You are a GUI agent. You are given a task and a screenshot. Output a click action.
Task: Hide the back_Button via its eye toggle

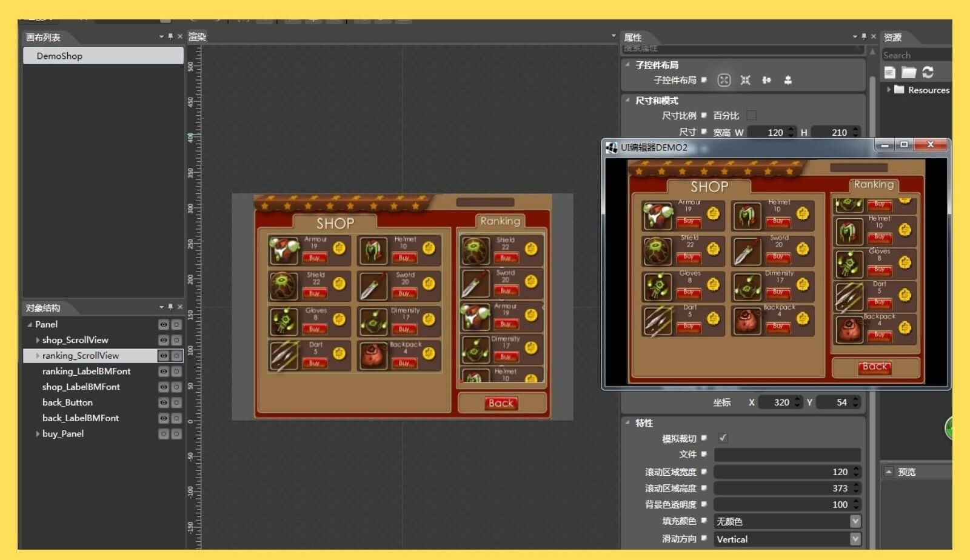(163, 402)
